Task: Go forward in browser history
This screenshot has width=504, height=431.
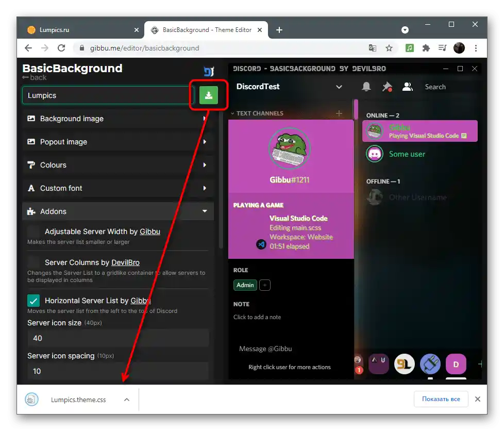Action: tap(45, 48)
